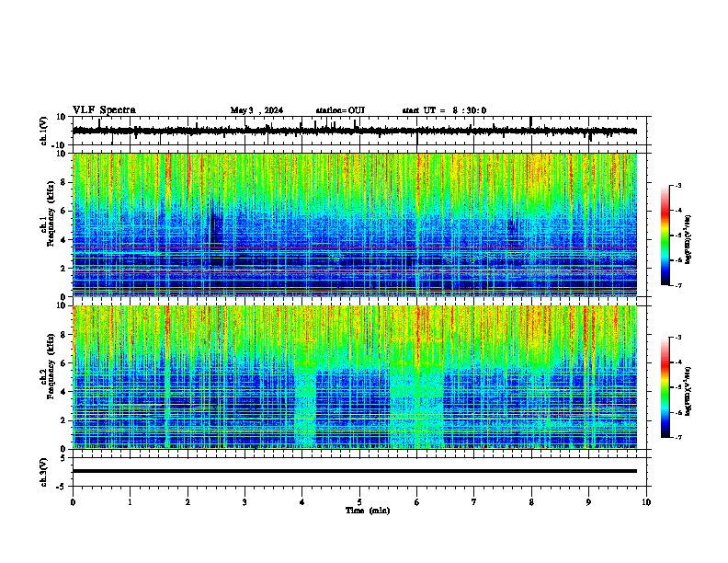Screen dimensions: 728x563
Task: Click time axis tick label '0'
Action: pos(73,502)
